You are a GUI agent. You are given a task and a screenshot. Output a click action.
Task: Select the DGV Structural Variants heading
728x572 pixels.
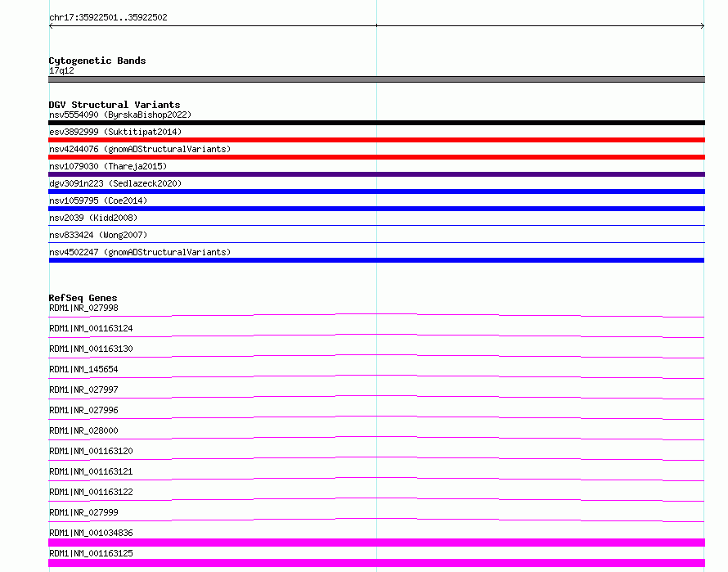115,105
